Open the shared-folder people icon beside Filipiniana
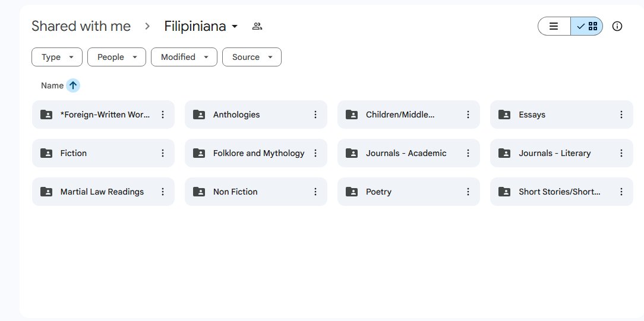The height and width of the screenshot is (321, 644). click(x=257, y=26)
